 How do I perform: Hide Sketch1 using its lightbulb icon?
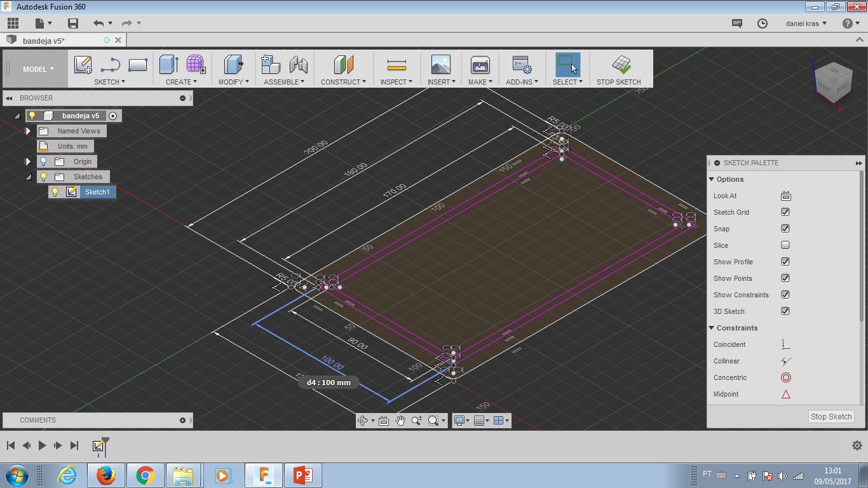55,192
